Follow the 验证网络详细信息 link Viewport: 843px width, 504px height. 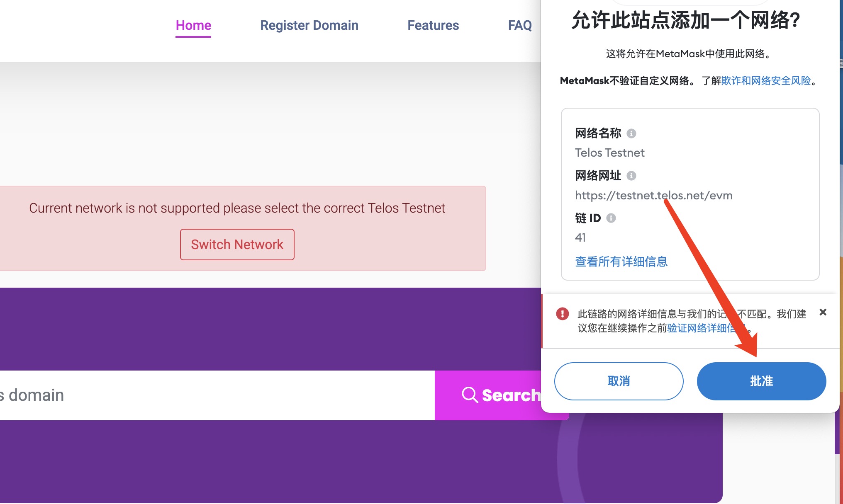point(699,328)
